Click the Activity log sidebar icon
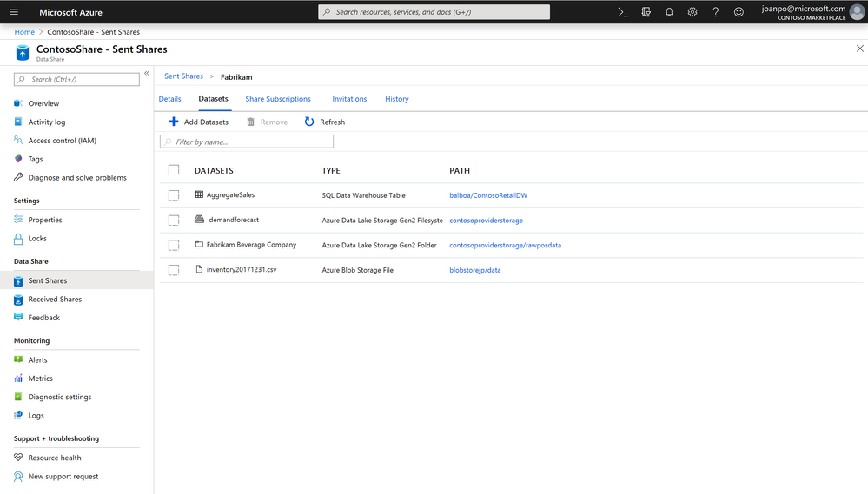The height and width of the screenshot is (494, 868). [18, 122]
